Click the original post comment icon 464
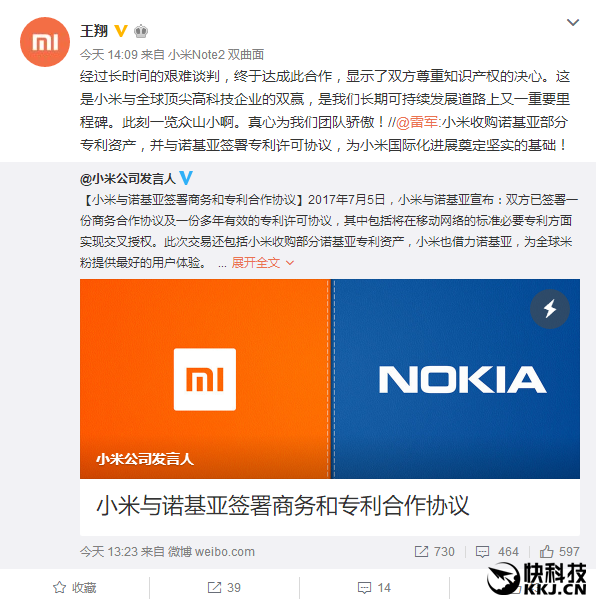The image size is (596, 605). (497, 552)
